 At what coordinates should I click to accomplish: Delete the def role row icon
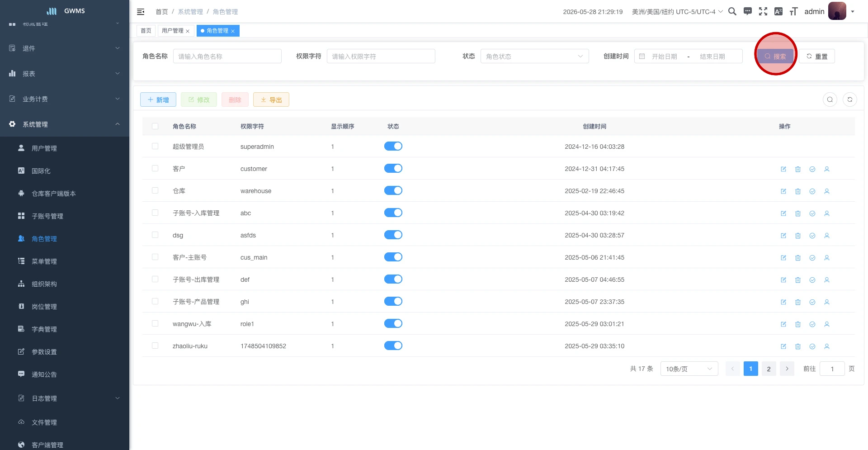coord(798,280)
